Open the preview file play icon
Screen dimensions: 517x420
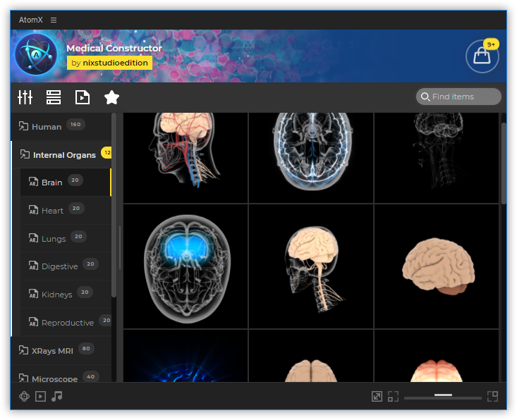[82, 97]
